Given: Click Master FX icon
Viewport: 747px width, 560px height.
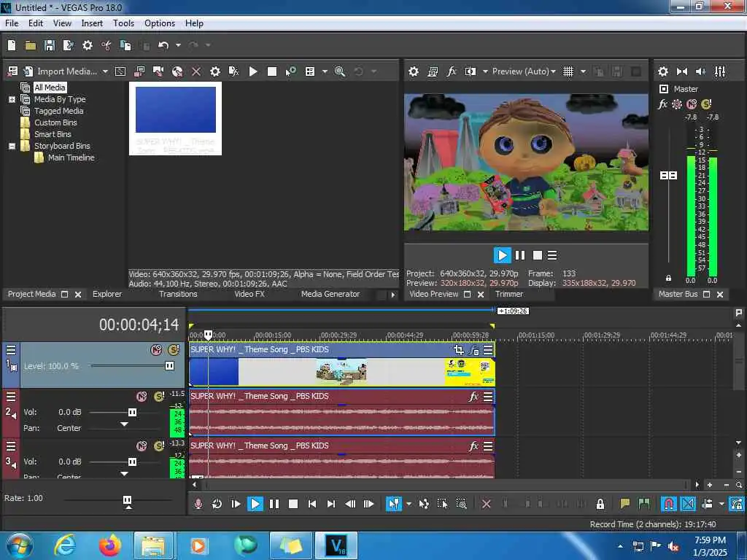Looking at the screenshot, I should coord(662,104).
